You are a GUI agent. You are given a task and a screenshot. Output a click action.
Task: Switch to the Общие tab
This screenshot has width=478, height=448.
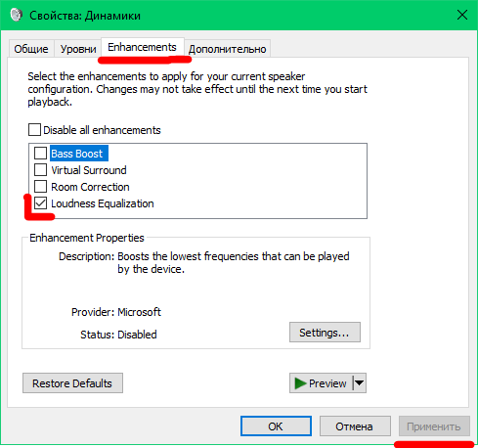pos(31,49)
